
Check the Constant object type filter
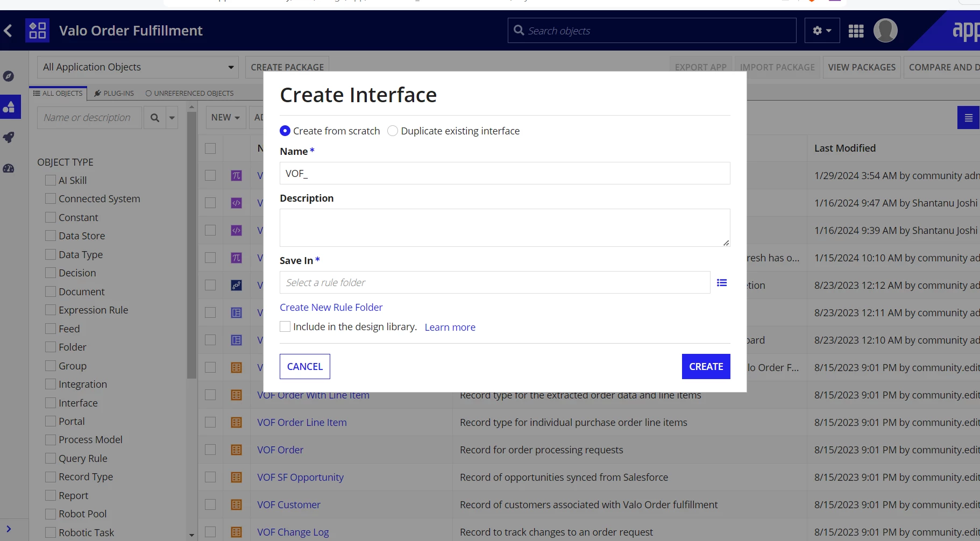tap(51, 217)
